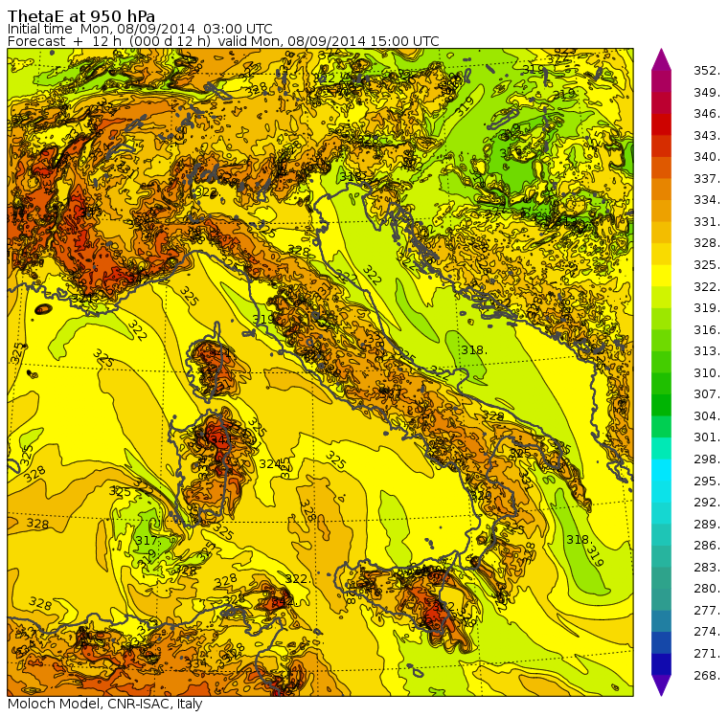Image resolution: width=728 pixels, height=717 pixels.
Task: Pick the yellow colorbar band between 322 and 325
Action: (661, 276)
